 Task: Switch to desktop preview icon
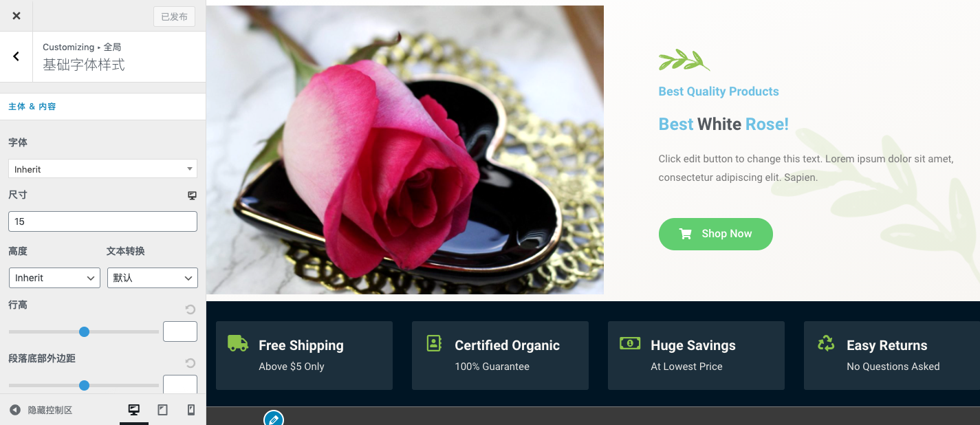pos(134,410)
